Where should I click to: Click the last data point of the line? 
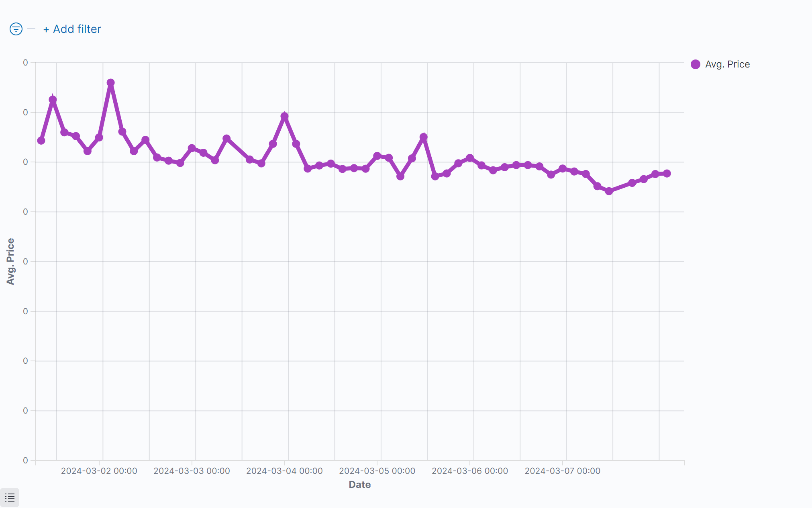click(x=667, y=174)
